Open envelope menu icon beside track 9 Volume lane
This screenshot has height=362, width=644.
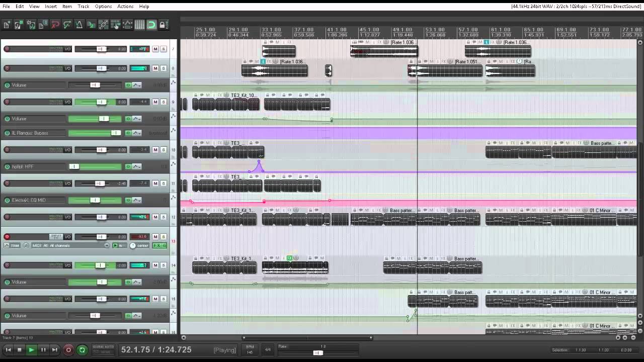tap(174, 117)
